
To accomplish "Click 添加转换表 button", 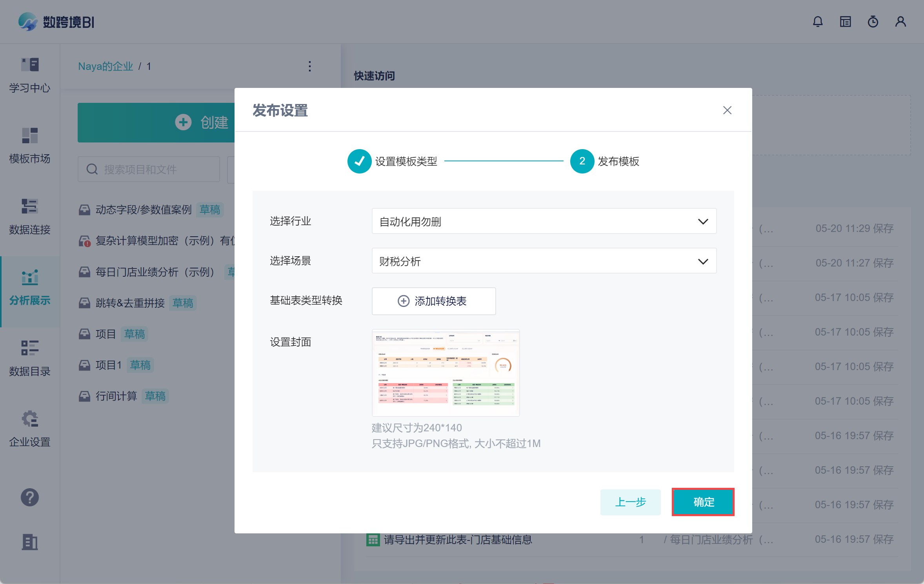I will click(x=433, y=301).
